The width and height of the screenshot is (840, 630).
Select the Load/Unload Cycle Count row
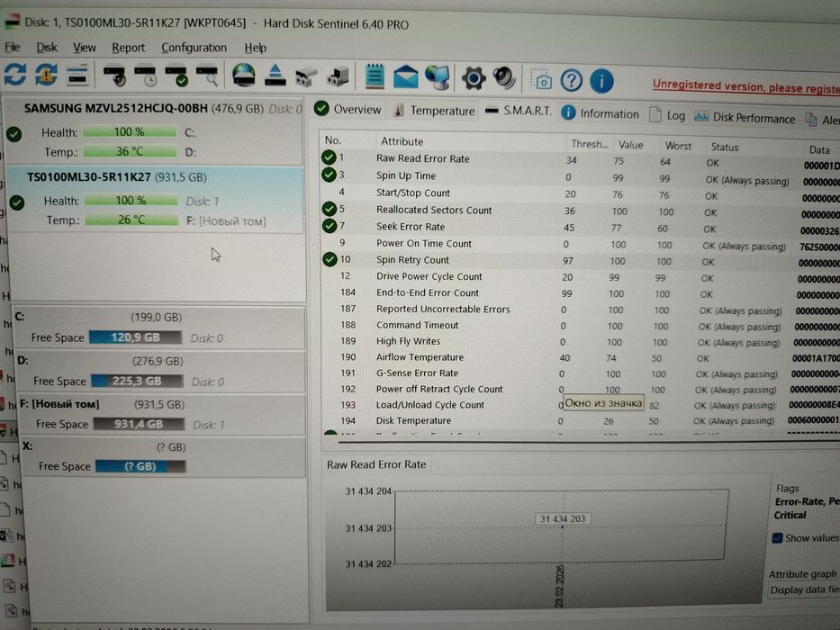pos(579,405)
